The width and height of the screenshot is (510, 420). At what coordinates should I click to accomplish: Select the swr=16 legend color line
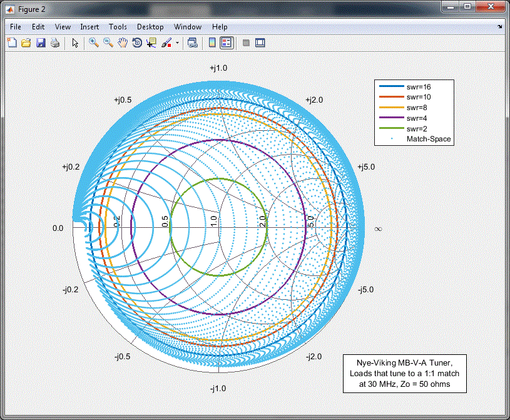tap(391, 86)
